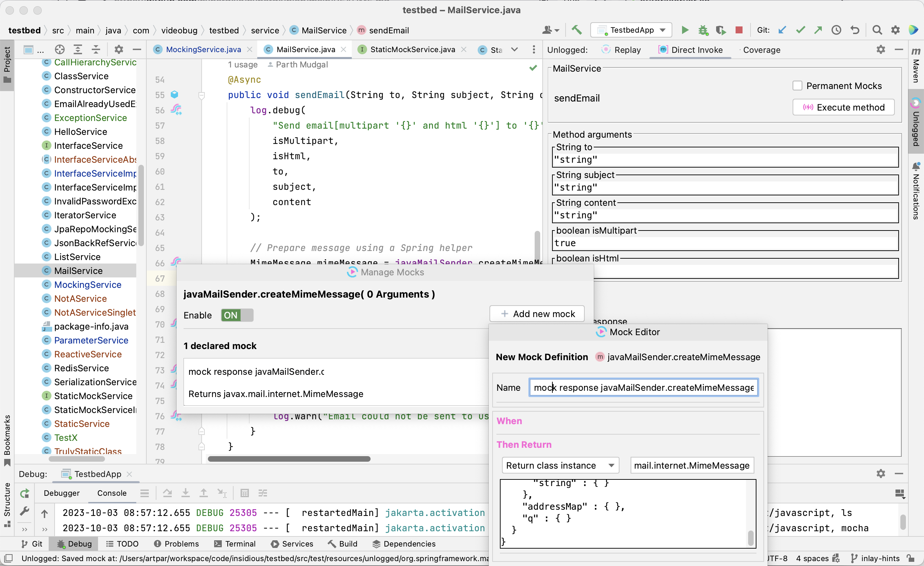
Task: Click the Add new mock button icon
Action: click(504, 314)
